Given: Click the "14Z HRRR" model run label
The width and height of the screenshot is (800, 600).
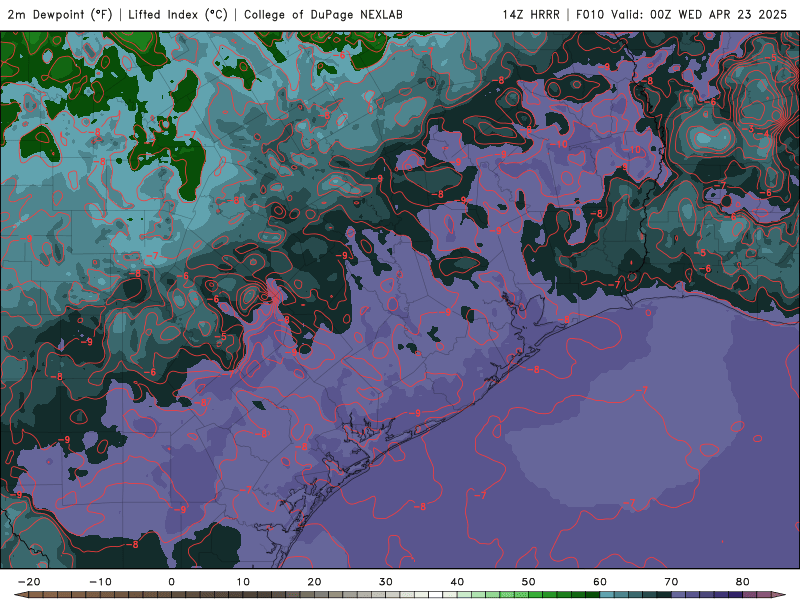Looking at the screenshot, I should [531, 14].
